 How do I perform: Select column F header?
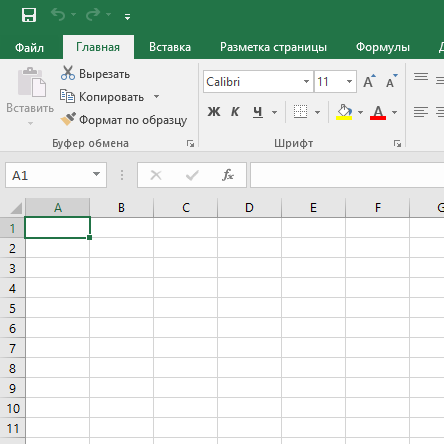coord(377,208)
